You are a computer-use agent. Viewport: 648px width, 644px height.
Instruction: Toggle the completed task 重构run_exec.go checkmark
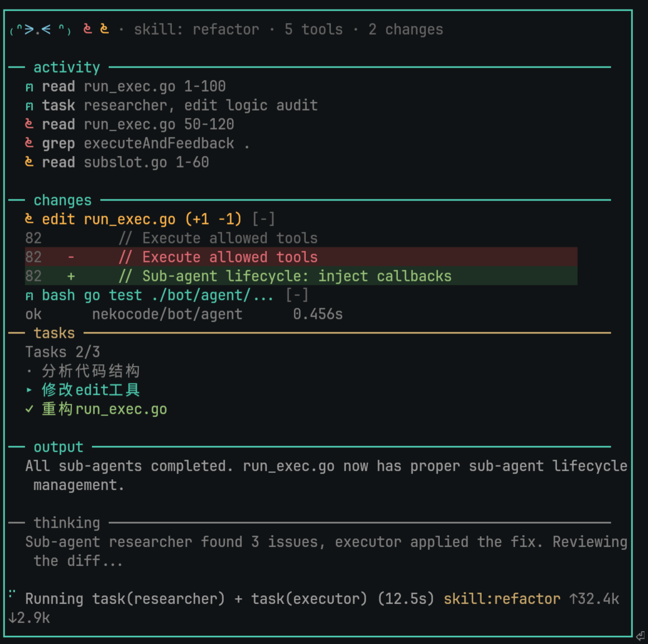pos(30,409)
